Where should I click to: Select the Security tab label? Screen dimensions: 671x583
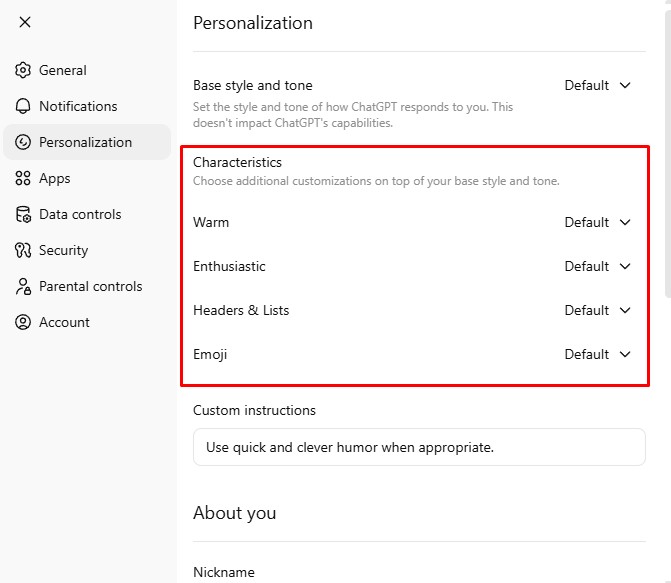[x=63, y=250]
